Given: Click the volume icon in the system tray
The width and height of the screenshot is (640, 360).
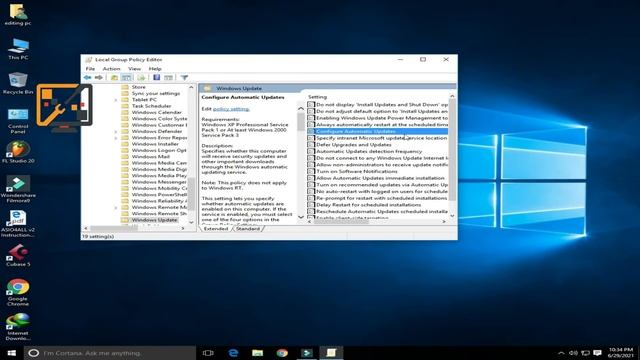Looking at the screenshot, I should 573,353.
